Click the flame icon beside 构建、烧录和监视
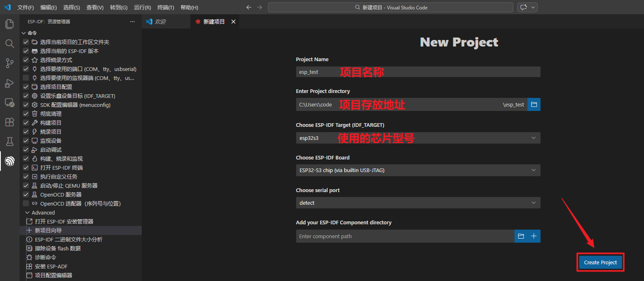 coord(35,159)
